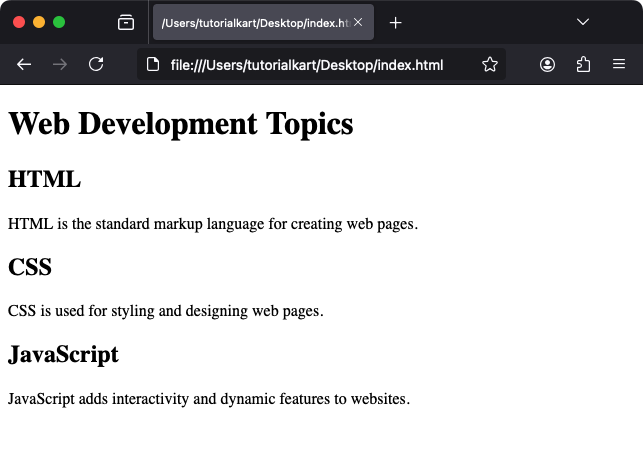Image resolution: width=643 pixels, height=463 pixels.
Task: Click the JavaScript section heading
Action: click(x=63, y=354)
